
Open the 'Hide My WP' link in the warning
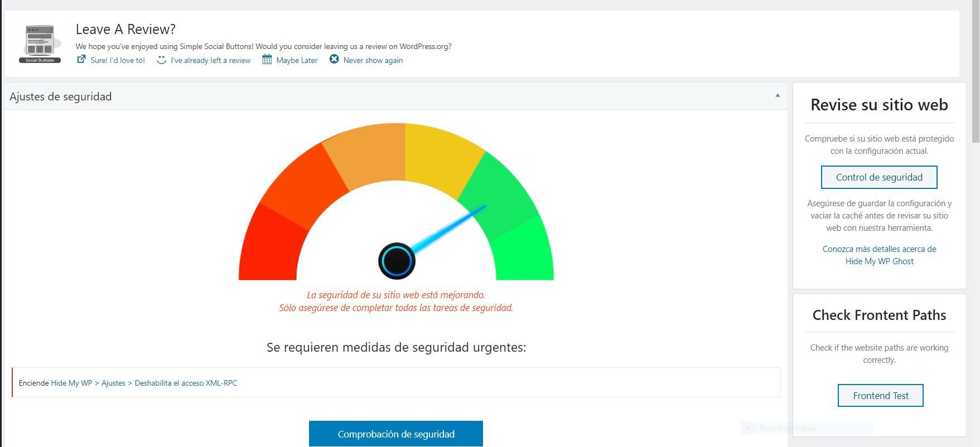[71, 383]
